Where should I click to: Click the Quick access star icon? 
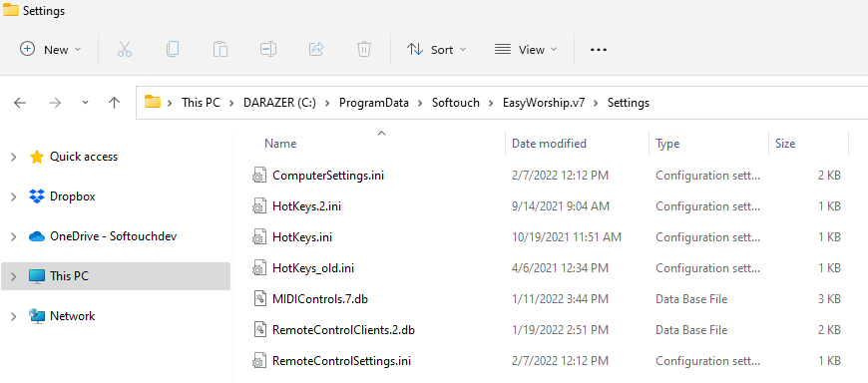pyautogui.click(x=37, y=157)
